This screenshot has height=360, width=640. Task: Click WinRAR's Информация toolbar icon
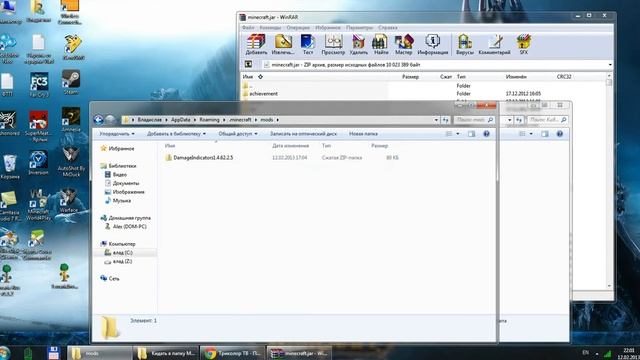tap(433, 44)
